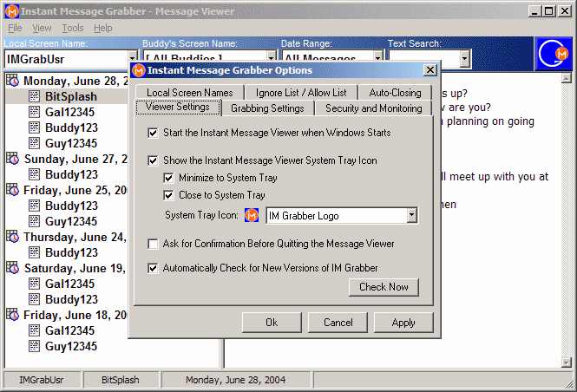Click the calendar icon beside Saturday, June 19
Screen dimensions: 577x392
tap(12, 268)
